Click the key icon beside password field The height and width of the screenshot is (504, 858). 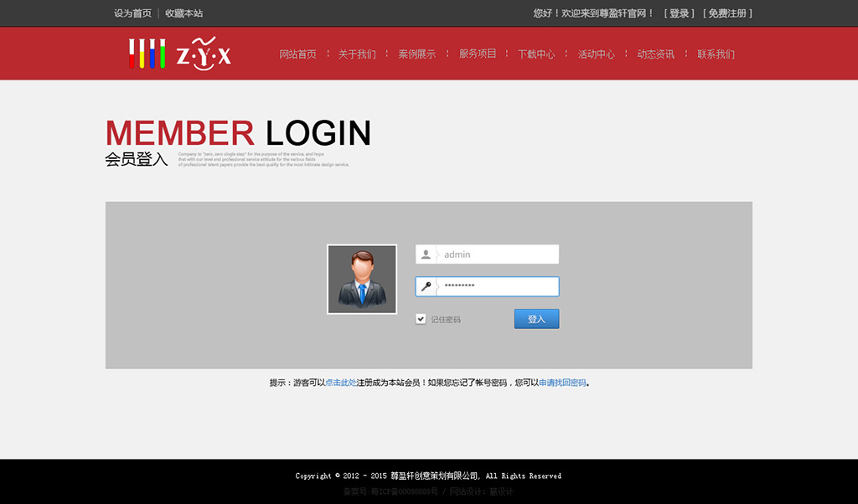(426, 286)
